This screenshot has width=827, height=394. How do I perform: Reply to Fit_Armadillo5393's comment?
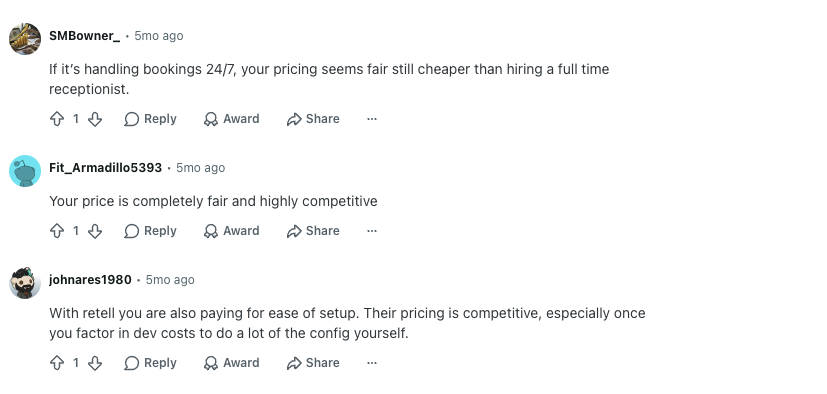[x=150, y=231]
